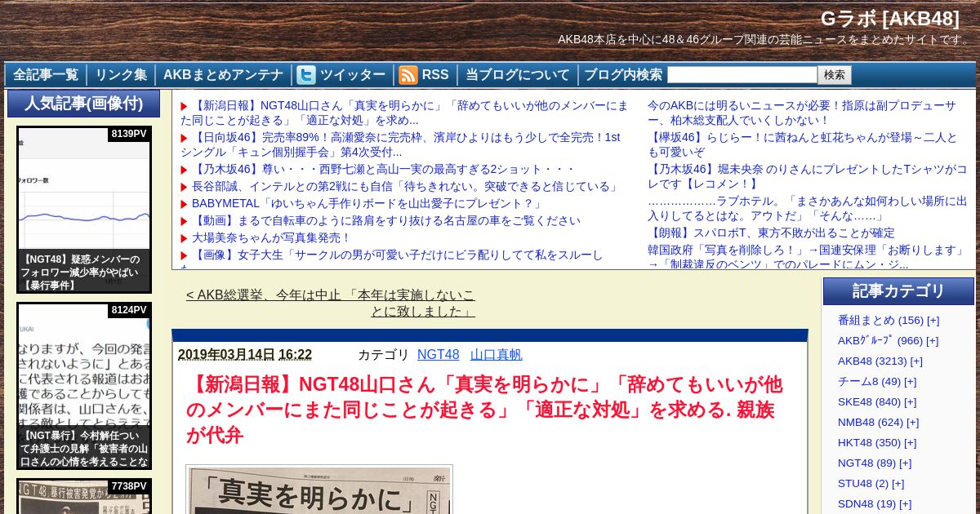Go to previous article AKB総選挙、今年は中止
980x514 pixels.
(x=331, y=303)
